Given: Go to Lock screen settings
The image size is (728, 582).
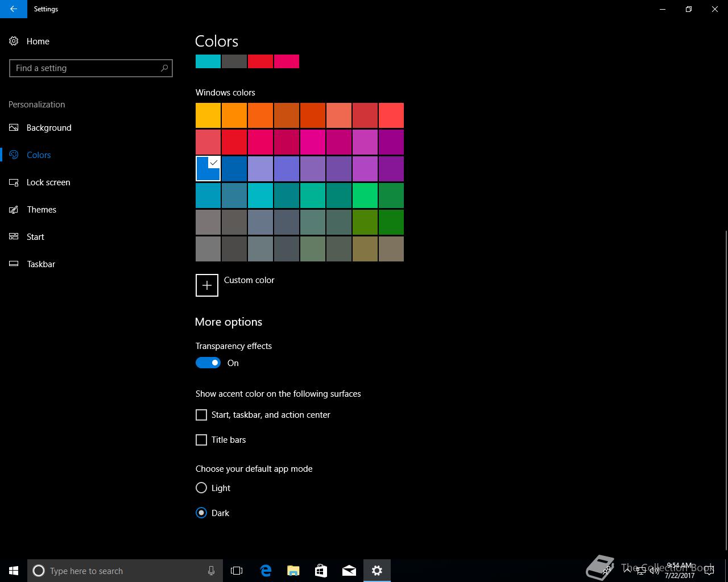Looking at the screenshot, I should tap(48, 182).
